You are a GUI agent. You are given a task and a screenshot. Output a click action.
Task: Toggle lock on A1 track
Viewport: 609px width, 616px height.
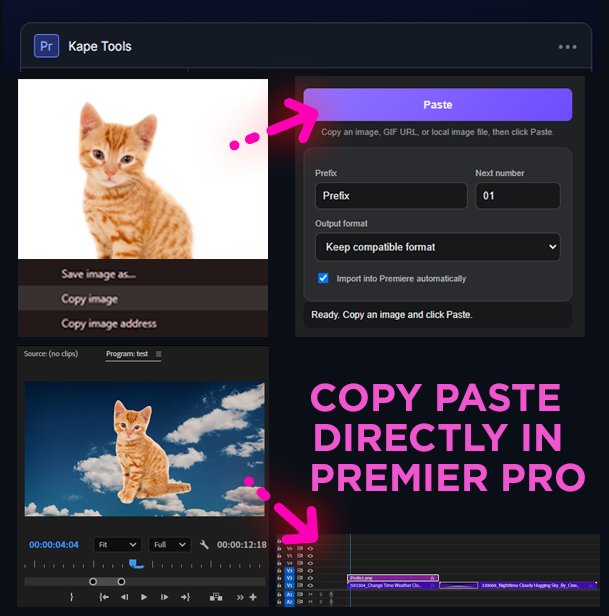click(279, 594)
